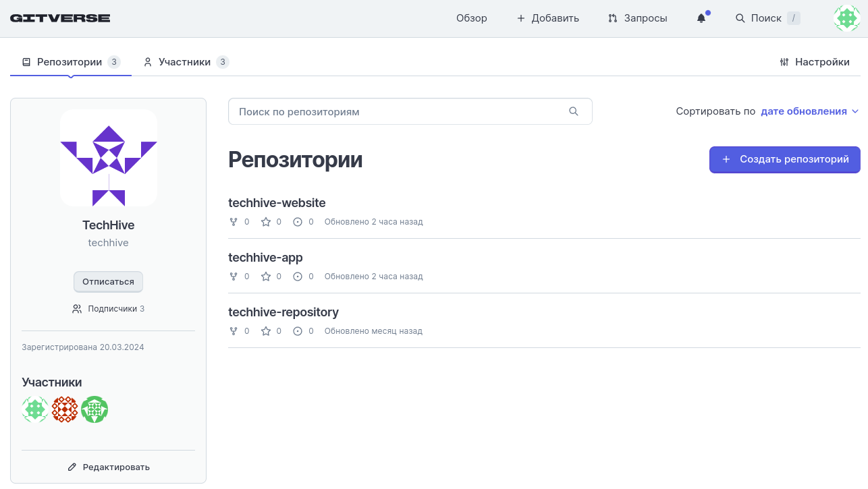Image resolution: width=868 pixels, height=489 pixels.
Task: Open the red patterned member avatar
Action: point(65,409)
